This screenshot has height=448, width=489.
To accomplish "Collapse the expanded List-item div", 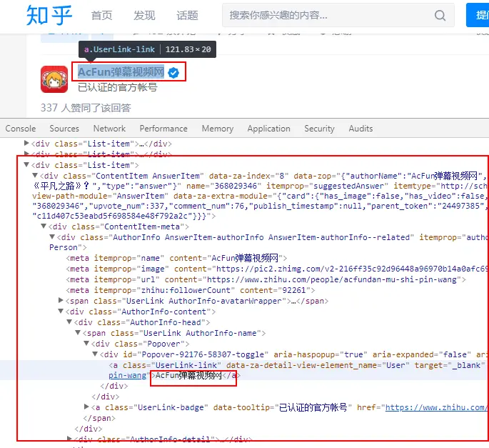I will pos(26,164).
